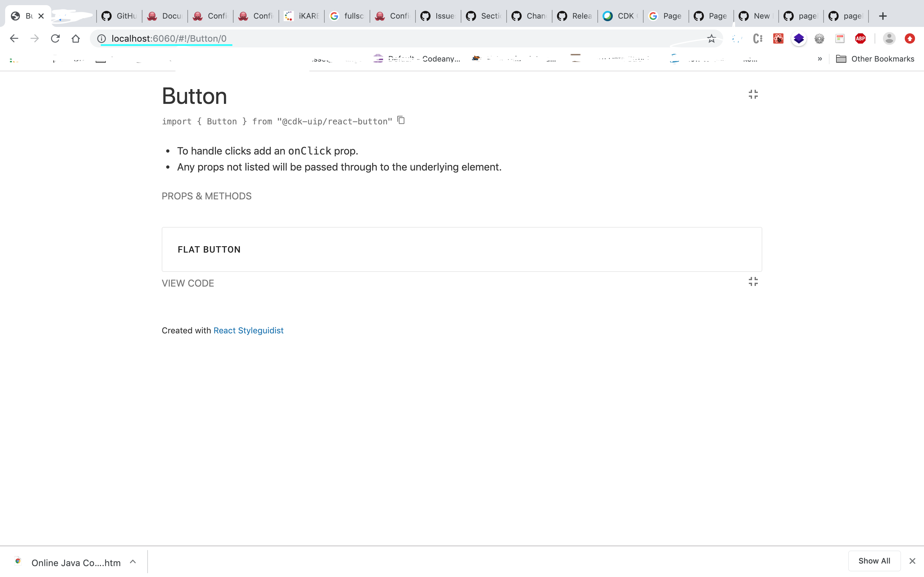Expand the VIEW CODE section
Screen dimensions: 924x577
(188, 283)
